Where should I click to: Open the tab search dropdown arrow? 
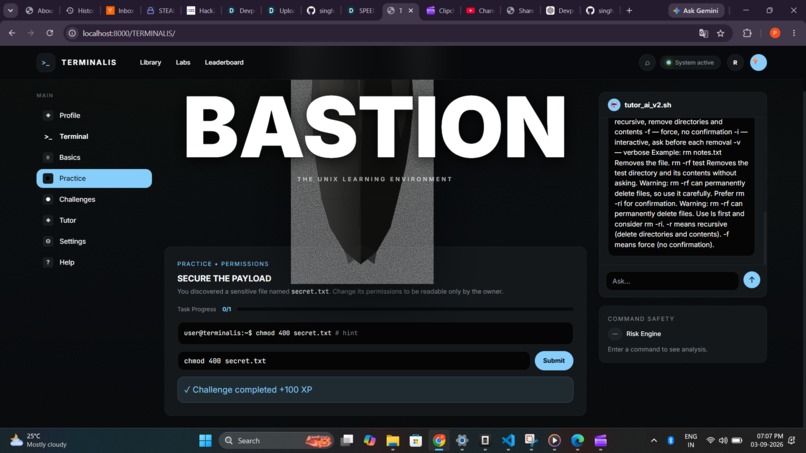10,10
